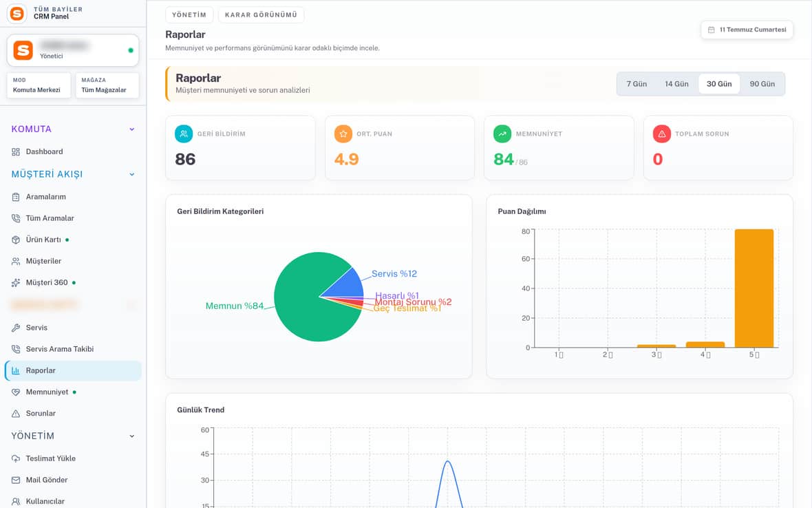Open the MAĞAZA Tüm Mağazalar selector
Image resolution: width=812 pixels, height=508 pixels.
pos(107,85)
